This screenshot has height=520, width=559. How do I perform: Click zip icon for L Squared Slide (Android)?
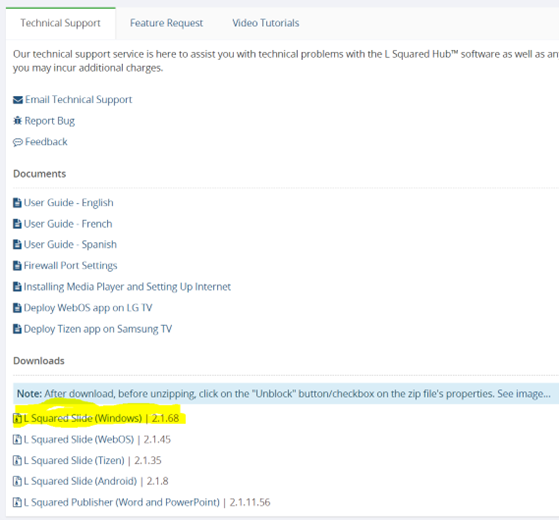[x=17, y=482]
